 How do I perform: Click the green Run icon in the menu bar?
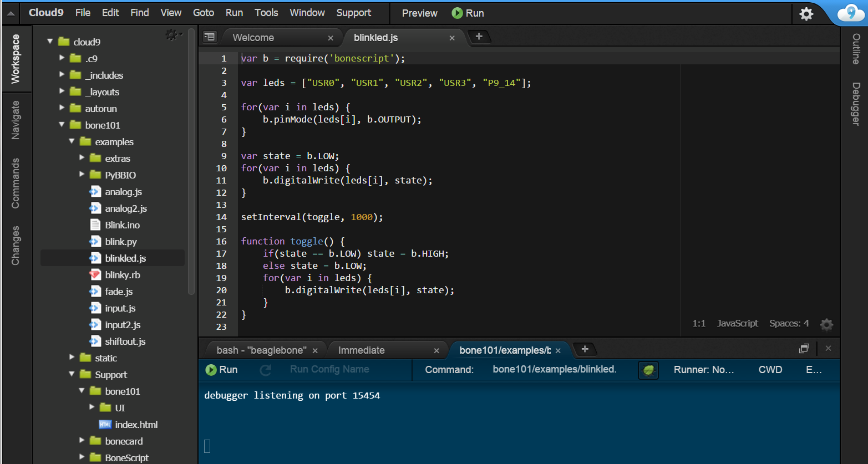(x=457, y=13)
